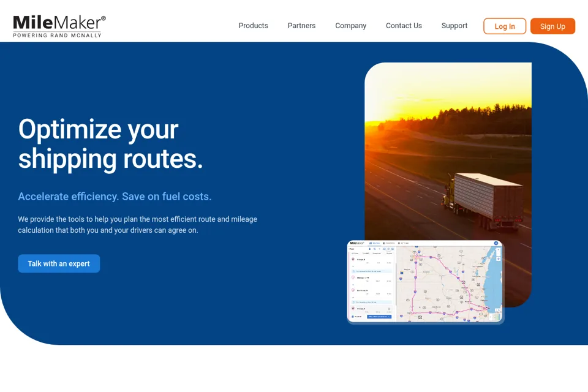Open the Products menu
The width and height of the screenshot is (588, 392).
(253, 26)
